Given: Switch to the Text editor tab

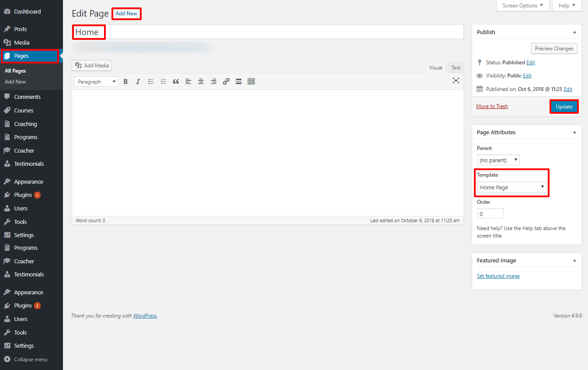Looking at the screenshot, I should pyautogui.click(x=456, y=68).
